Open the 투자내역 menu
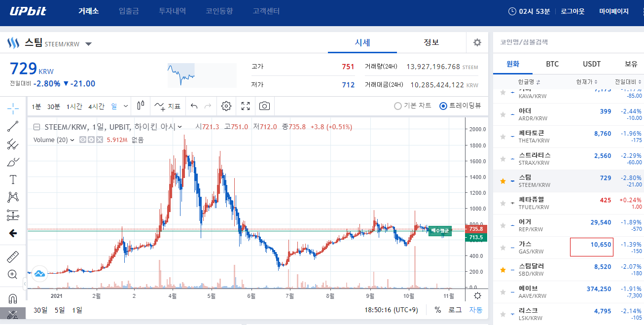The image size is (644, 325). (173, 11)
